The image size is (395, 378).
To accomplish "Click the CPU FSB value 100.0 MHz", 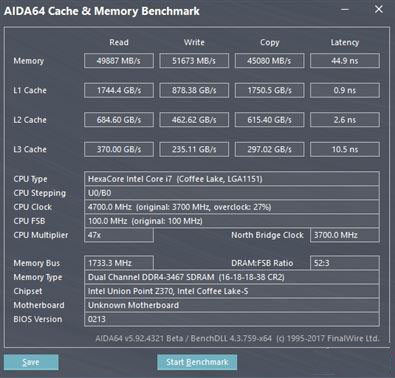I will [232, 221].
